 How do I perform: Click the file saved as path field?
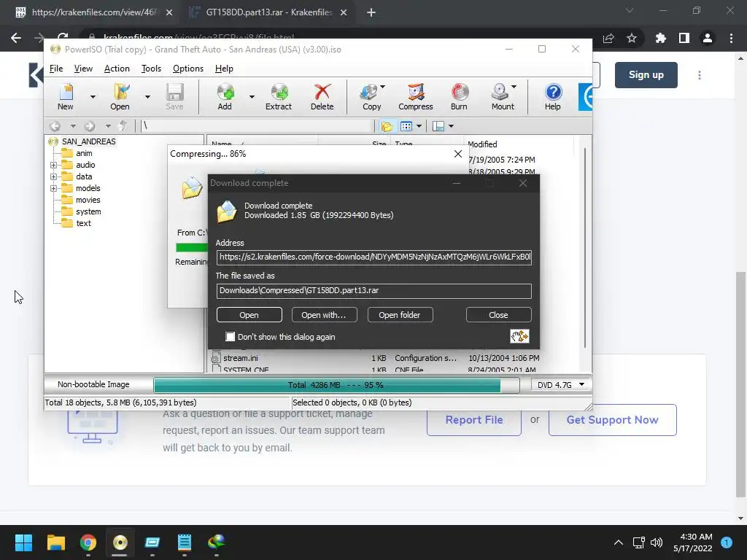coord(374,291)
